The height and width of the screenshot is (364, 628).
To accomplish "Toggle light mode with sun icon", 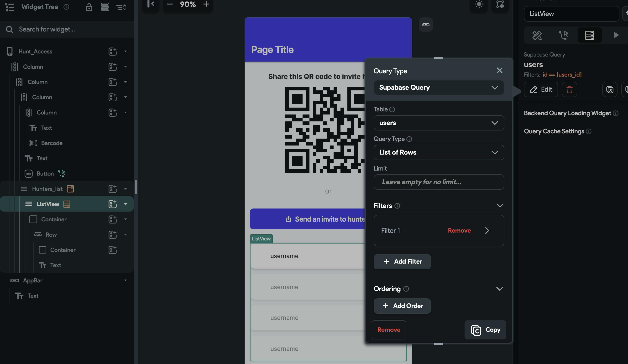I will pos(479,4).
